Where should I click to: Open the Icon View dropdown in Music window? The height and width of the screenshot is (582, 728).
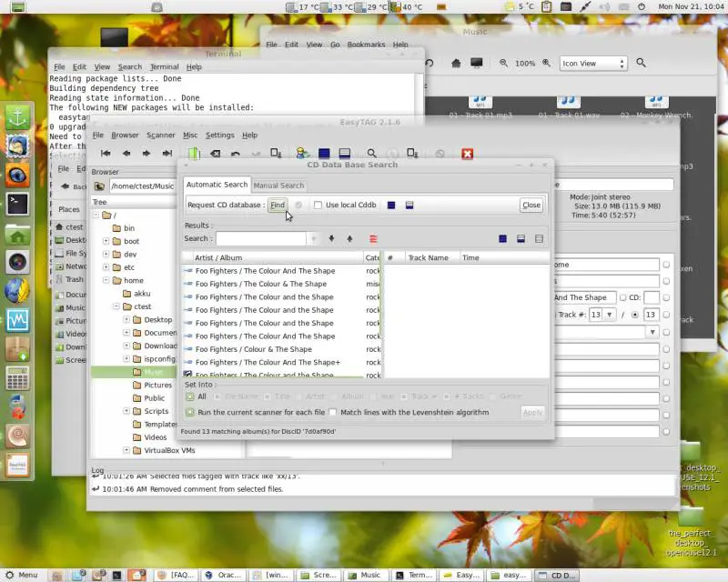point(593,63)
